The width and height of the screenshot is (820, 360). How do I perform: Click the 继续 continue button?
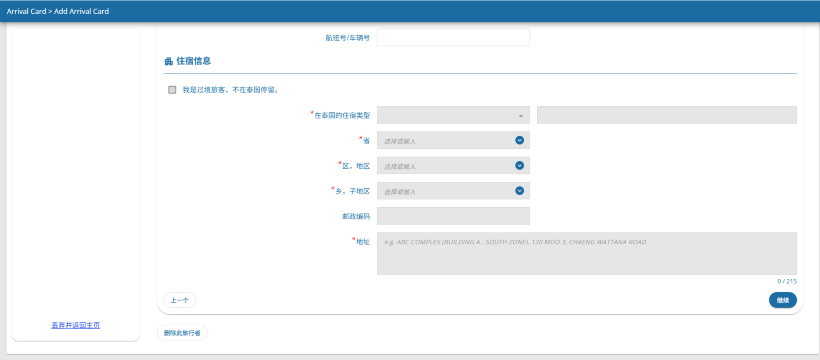tap(782, 300)
